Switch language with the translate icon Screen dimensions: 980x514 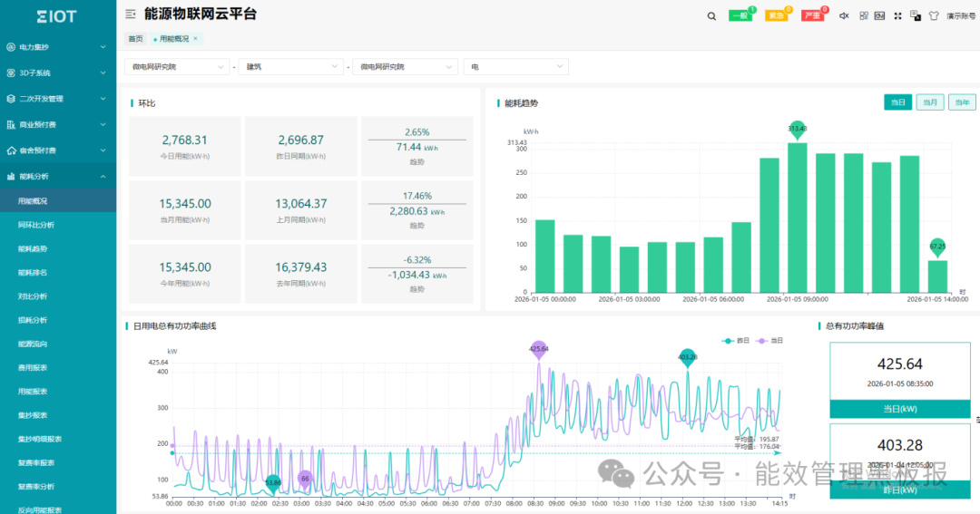click(916, 15)
